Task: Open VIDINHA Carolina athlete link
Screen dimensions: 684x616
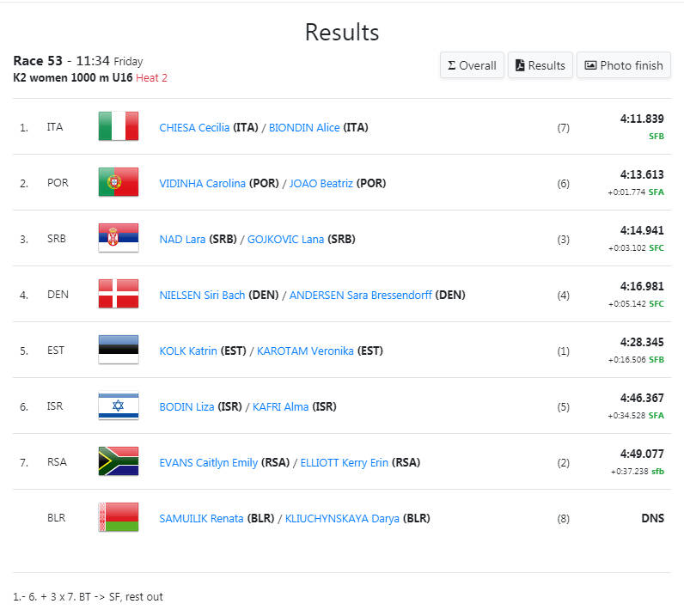Action: pos(203,184)
